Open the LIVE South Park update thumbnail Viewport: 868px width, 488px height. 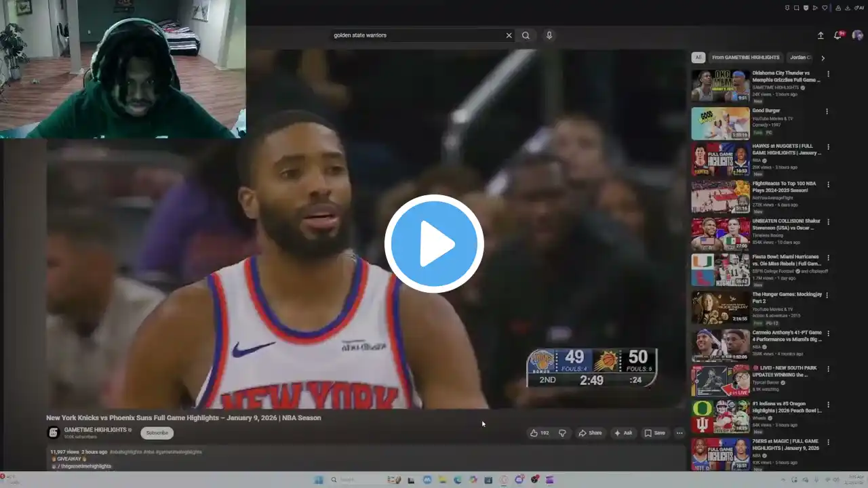pyautogui.click(x=720, y=381)
